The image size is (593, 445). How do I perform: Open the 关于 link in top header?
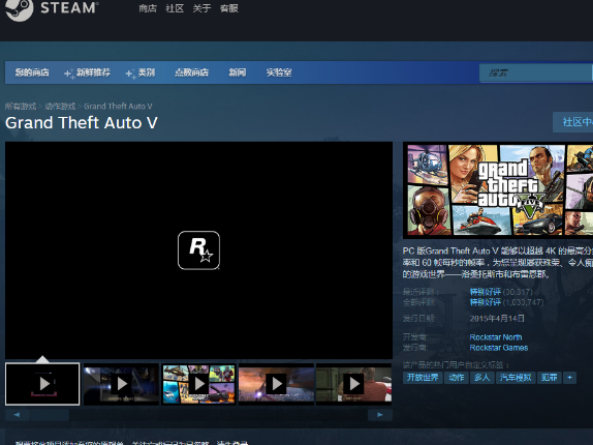pos(202,8)
